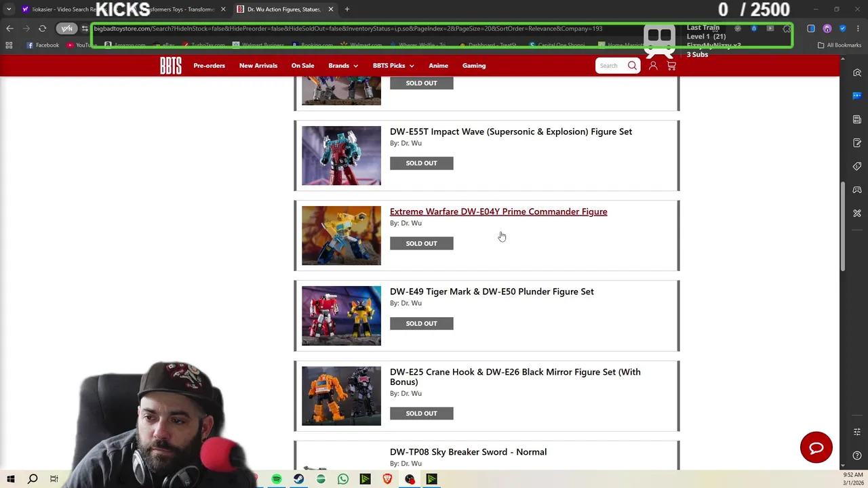Open Steam from the taskbar
Screen dimensions: 868x488
pyautogui.click(x=298, y=479)
